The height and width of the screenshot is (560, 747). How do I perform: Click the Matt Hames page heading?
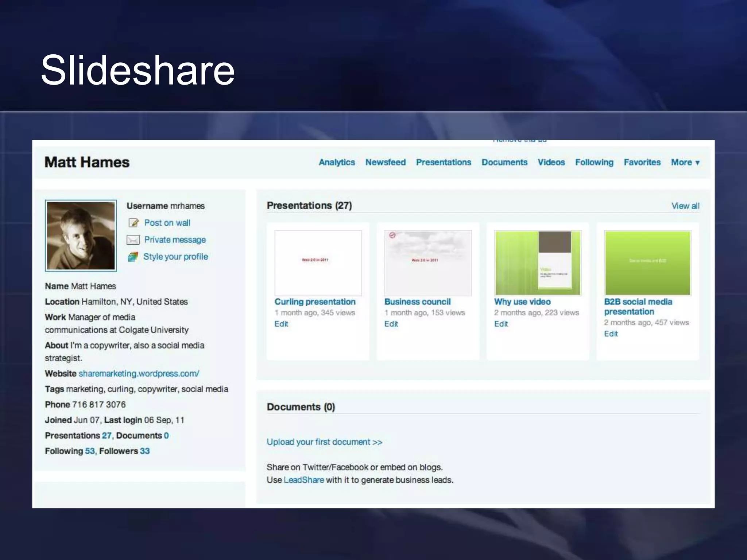[87, 162]
